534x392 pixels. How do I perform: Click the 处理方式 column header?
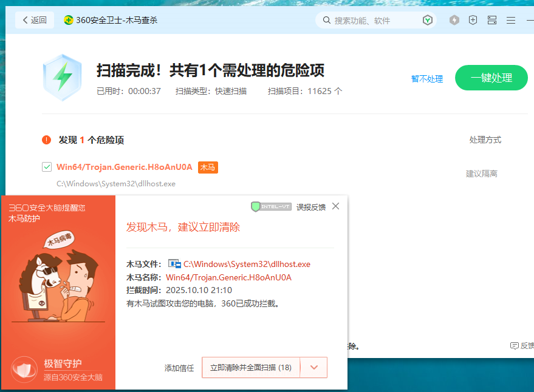pos(485,140)
